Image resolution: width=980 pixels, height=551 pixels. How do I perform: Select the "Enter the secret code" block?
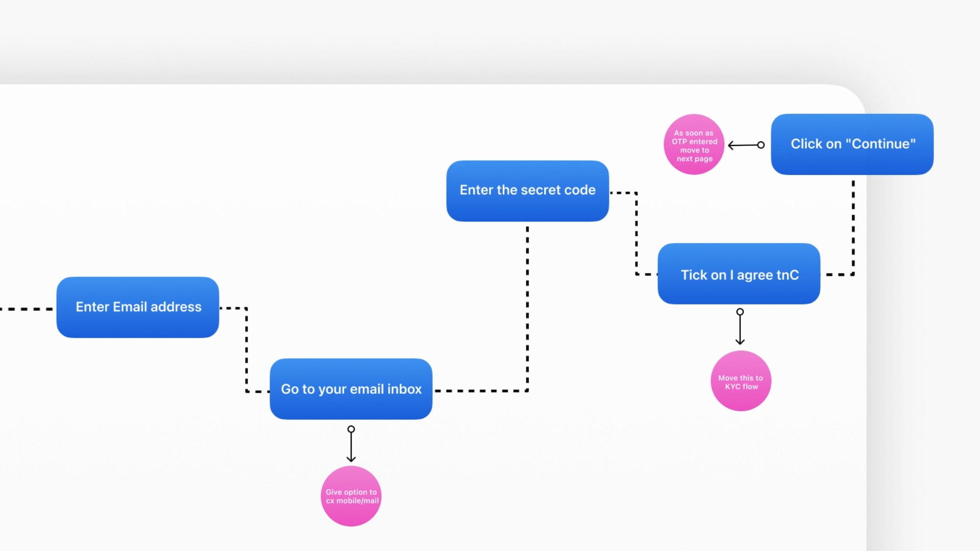[x=527, y=190]
